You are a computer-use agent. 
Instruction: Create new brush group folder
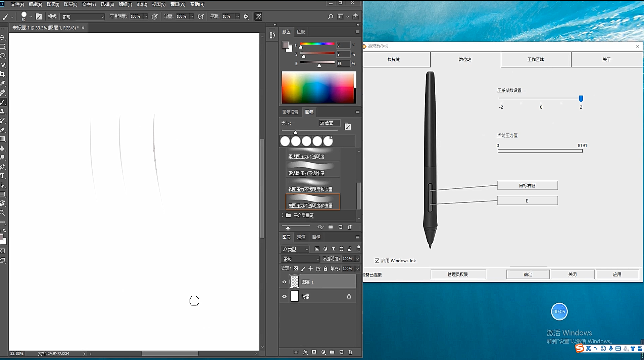(331, 227)
